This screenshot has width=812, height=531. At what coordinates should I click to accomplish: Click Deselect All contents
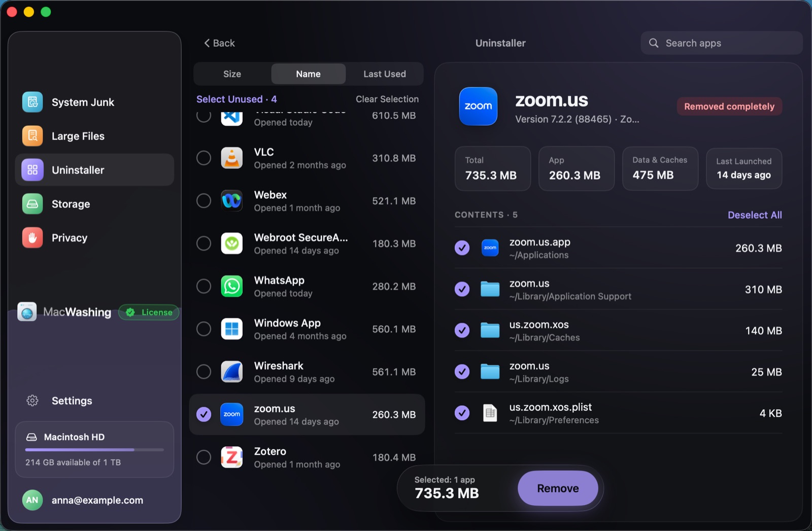(x=755, y=215)
